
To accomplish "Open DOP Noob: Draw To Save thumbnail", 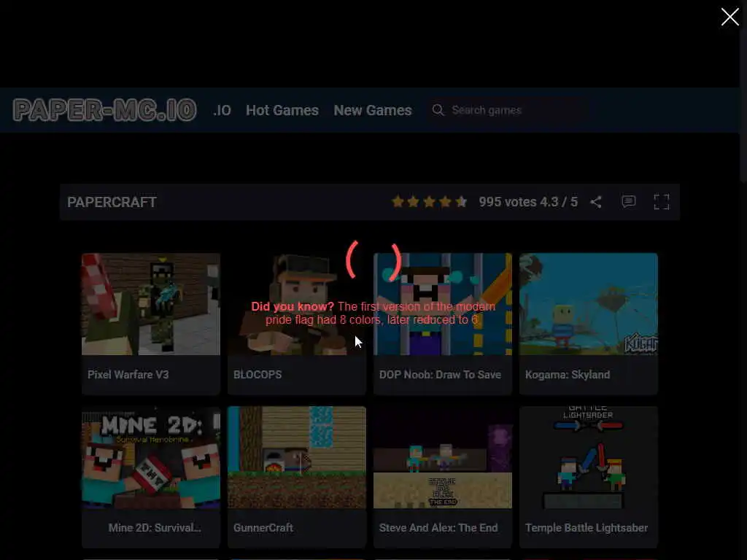I will click(443, 304).
